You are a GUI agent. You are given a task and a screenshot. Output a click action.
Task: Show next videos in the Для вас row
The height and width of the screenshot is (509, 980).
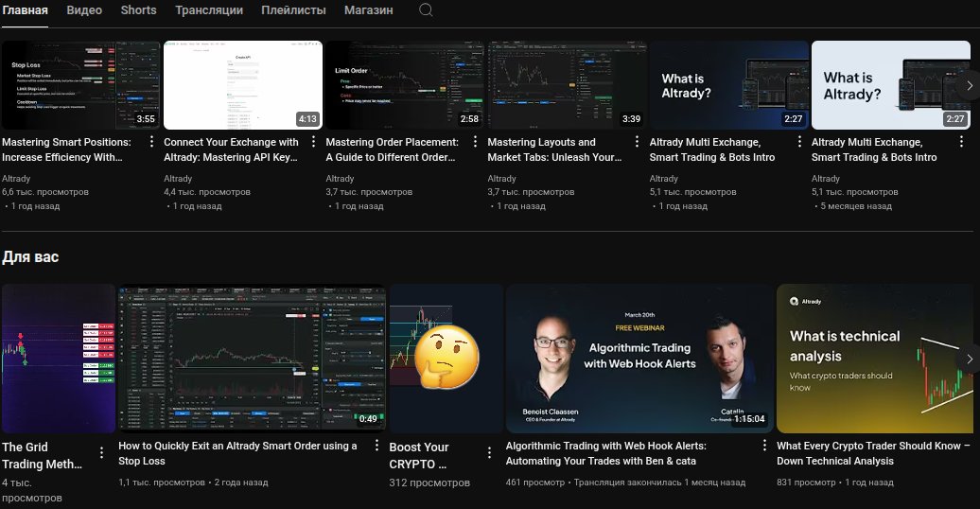pos(969,359)
